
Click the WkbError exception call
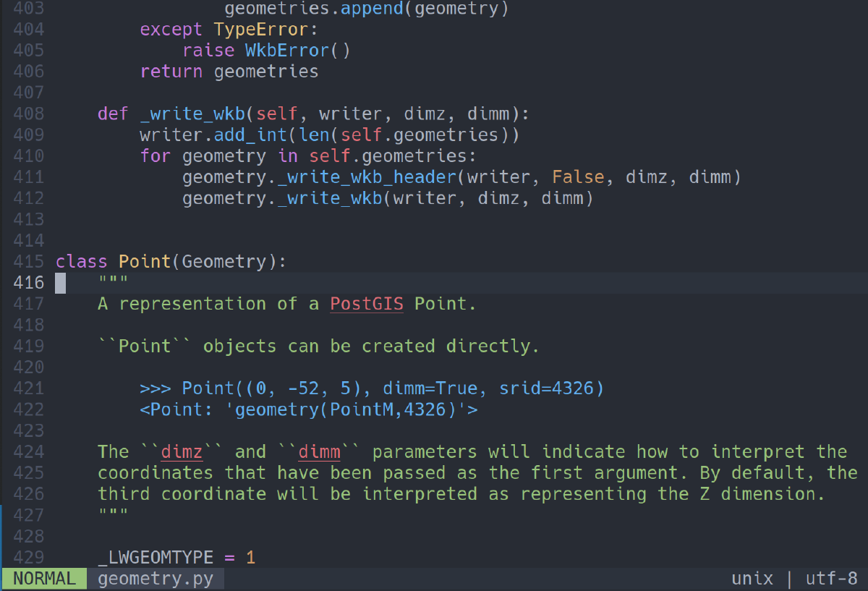(x=287, y=51)
